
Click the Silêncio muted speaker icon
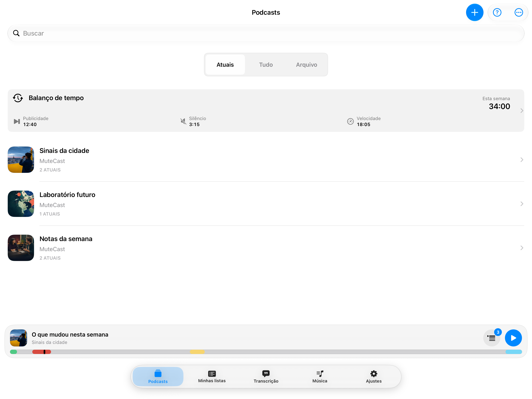(183, 121)
